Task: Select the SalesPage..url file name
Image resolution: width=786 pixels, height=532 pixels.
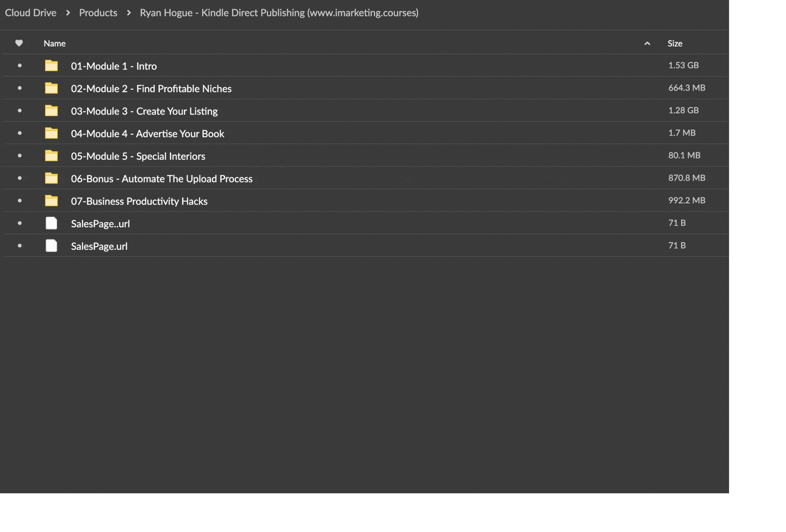Action: 100,224
